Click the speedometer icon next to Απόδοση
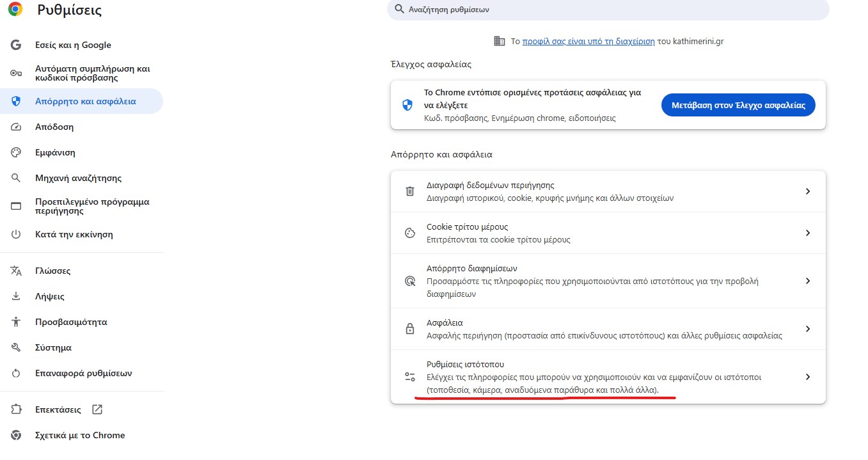Image resolution: width=868 pixels, height=460 pixels. pyautogui.click(x=17, y=127)
